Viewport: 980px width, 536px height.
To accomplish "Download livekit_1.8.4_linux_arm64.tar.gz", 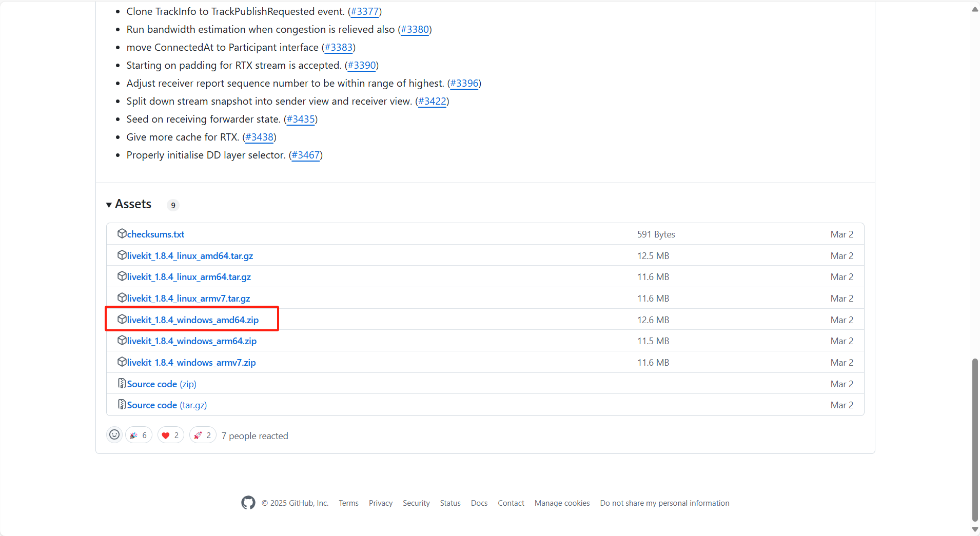I will point(189,277).
